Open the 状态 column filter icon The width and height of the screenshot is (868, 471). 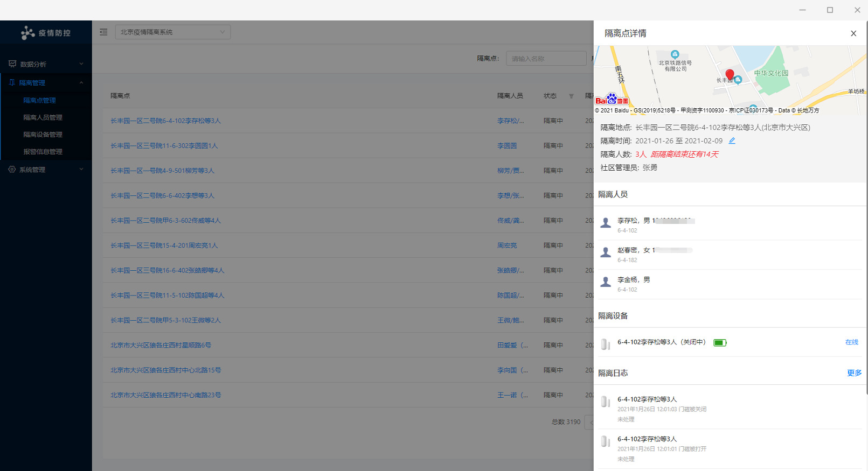[x=571, y=96]
